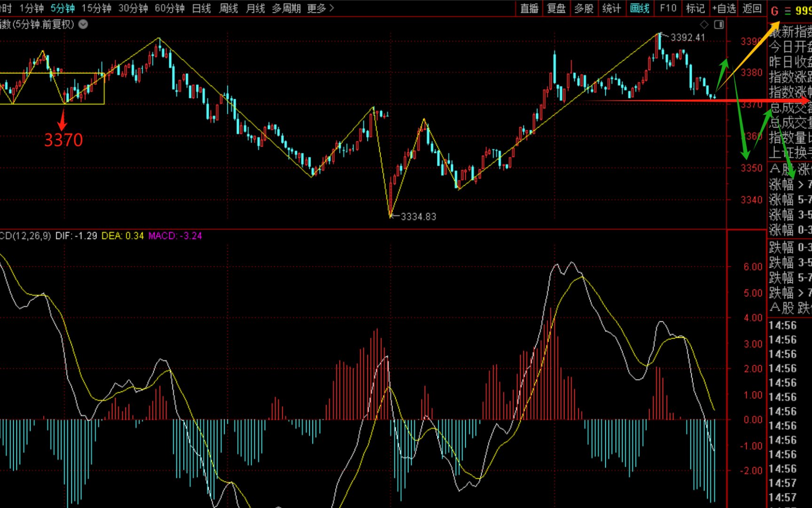Open the 多周期 view
The width and height of the screenshot is (812, 508).
(286, 8)
